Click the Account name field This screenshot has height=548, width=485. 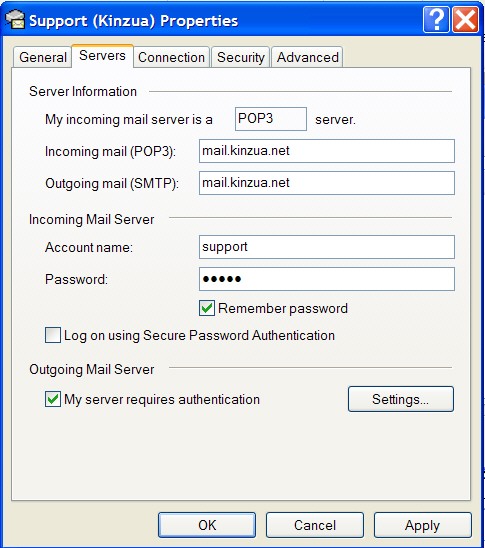click(327, 247)
